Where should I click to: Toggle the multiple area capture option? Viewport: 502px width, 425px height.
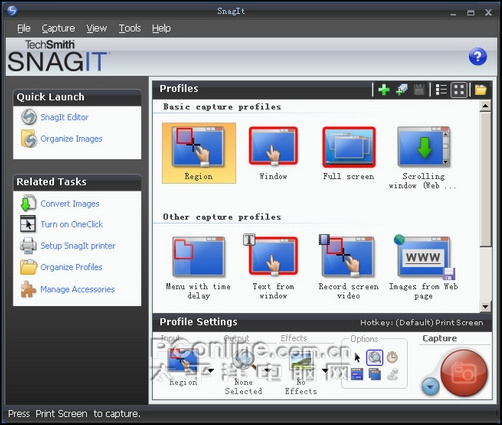point(375,374)
